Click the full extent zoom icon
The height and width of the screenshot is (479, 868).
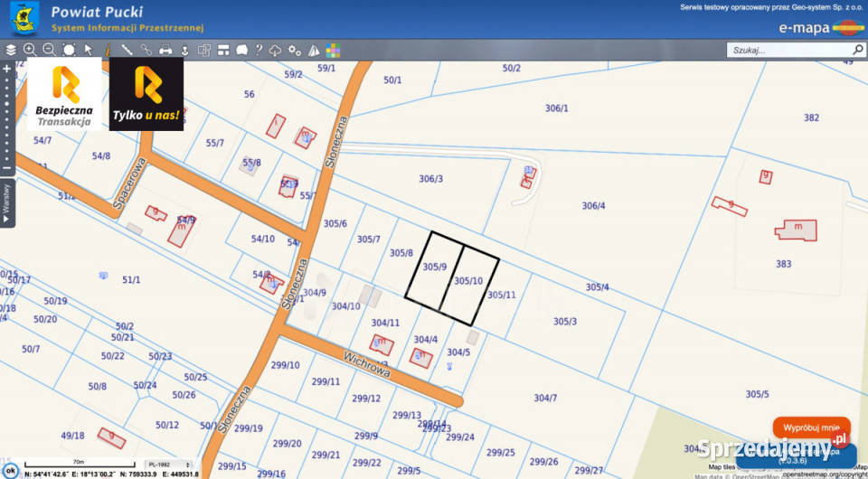click(x=69, y=51)
